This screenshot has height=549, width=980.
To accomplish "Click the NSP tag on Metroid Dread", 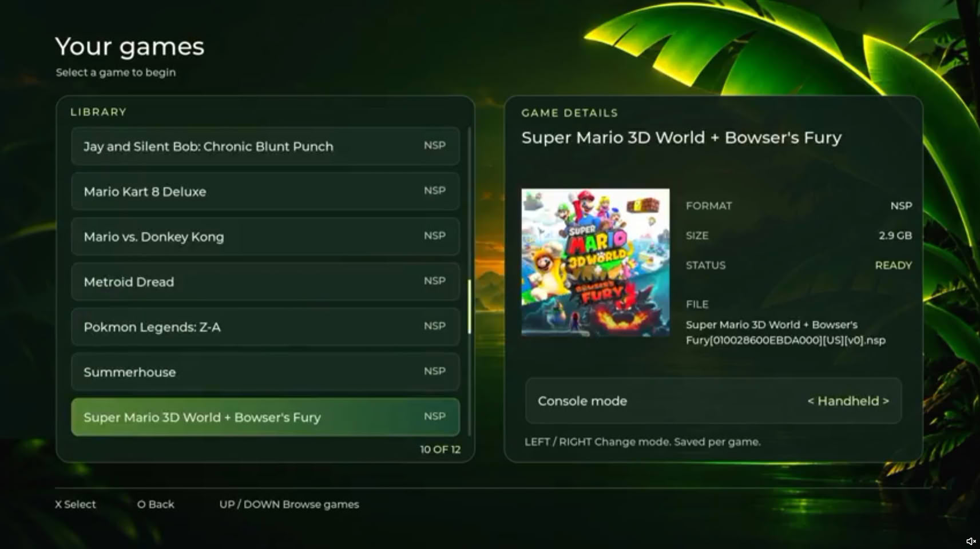I will pyautogui.click(x=435, y=281).
